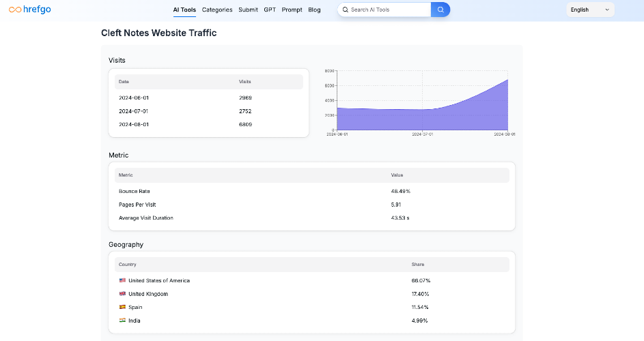
Task: Click the magnifier icon inside search field
Action: pos(346,10)
